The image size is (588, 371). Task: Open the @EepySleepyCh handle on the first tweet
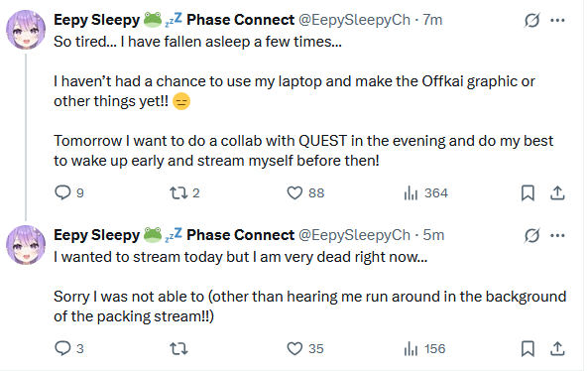tap(354, 20)
